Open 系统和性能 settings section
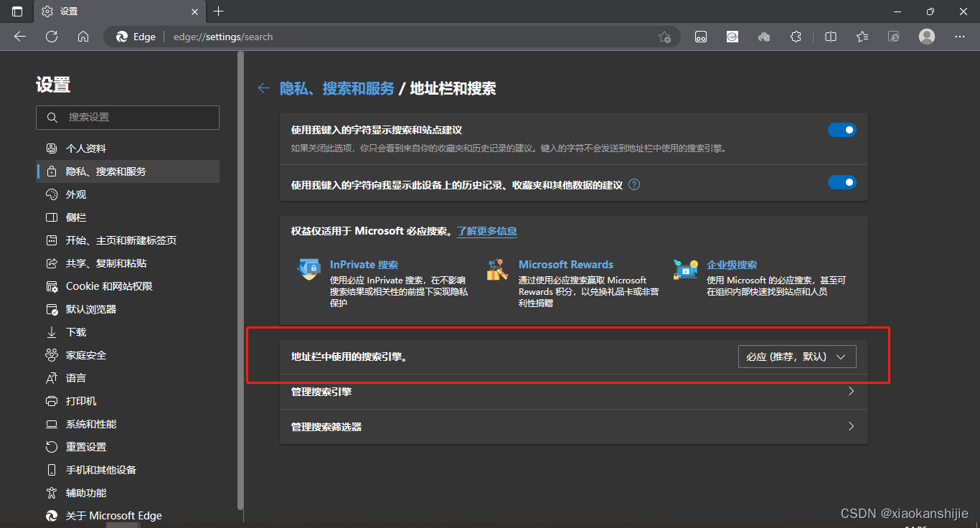The width and height of the screenshot is (980, 528). click(128, 424)
